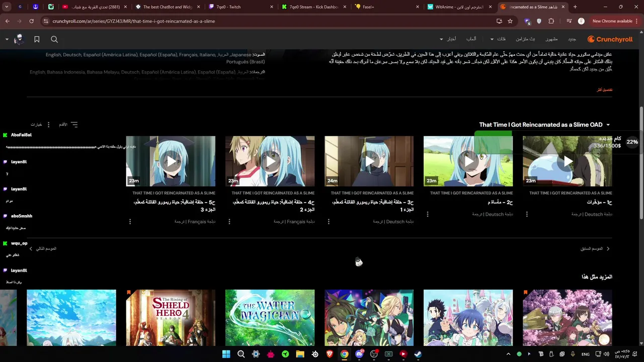Reload the Crunchyroll page
Screen dimensions: 644x362
pos(31,21)
